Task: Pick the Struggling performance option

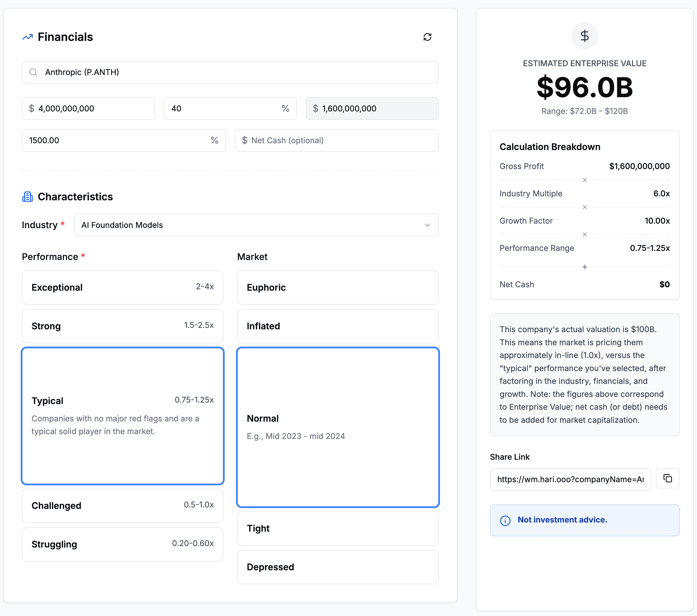Action: (122, 544)
